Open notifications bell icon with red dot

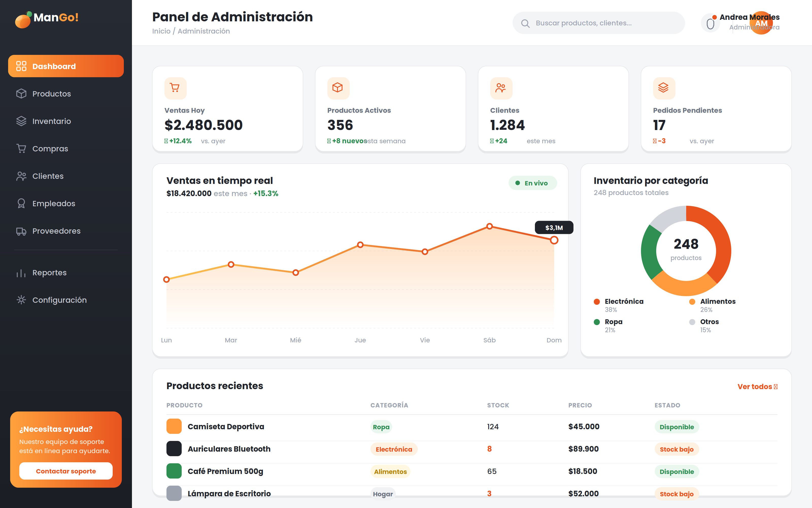click(710, 23)
